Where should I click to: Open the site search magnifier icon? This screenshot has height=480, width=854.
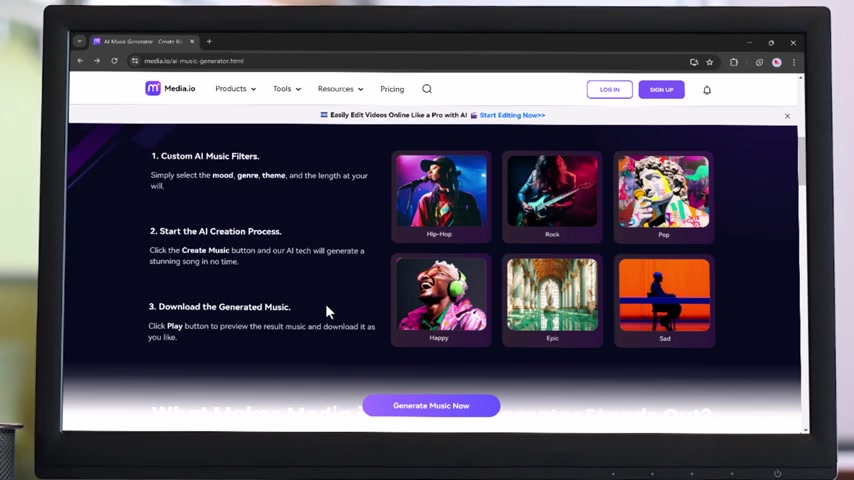click(427, 89)
